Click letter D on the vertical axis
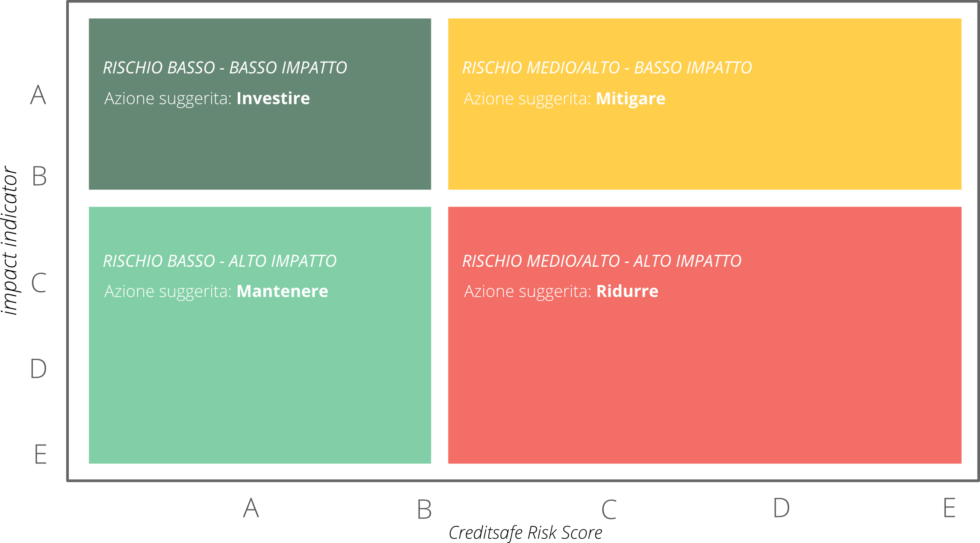The height and width of the screenshot is (543, 980). coord(38,368)
